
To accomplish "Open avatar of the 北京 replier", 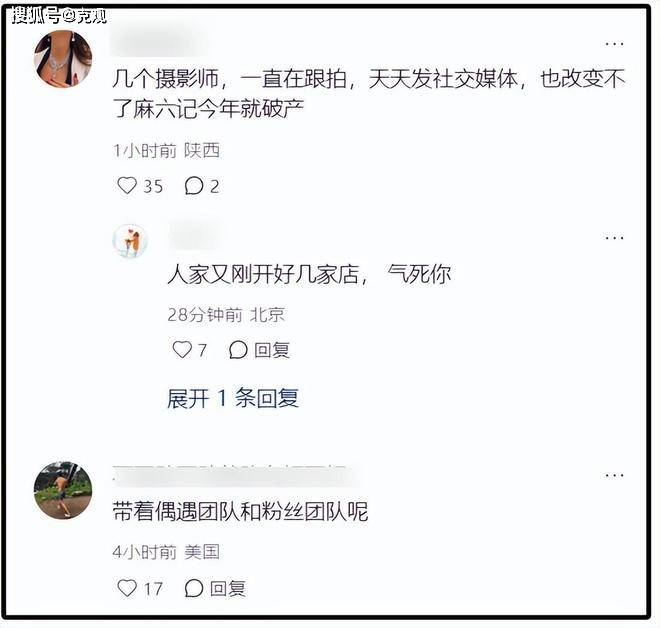I will point(130,241).
